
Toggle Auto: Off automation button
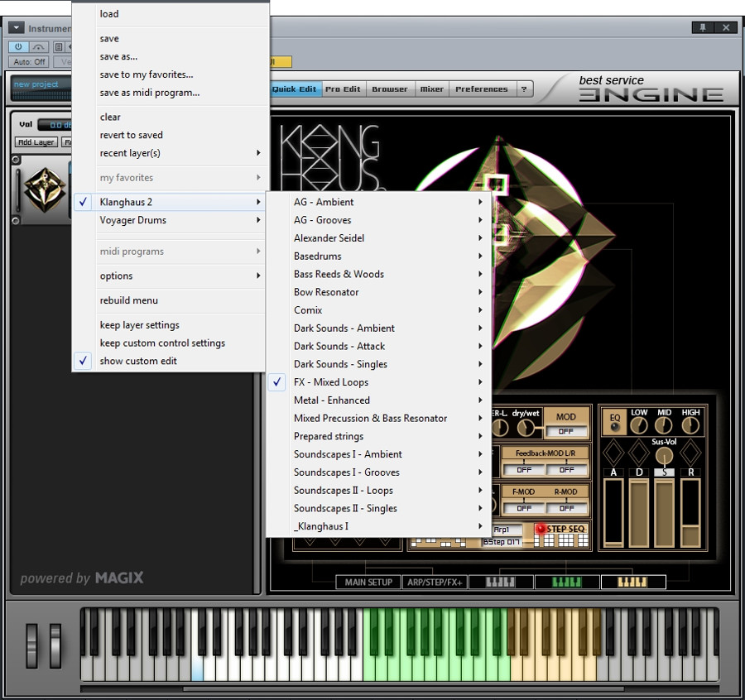30,62
